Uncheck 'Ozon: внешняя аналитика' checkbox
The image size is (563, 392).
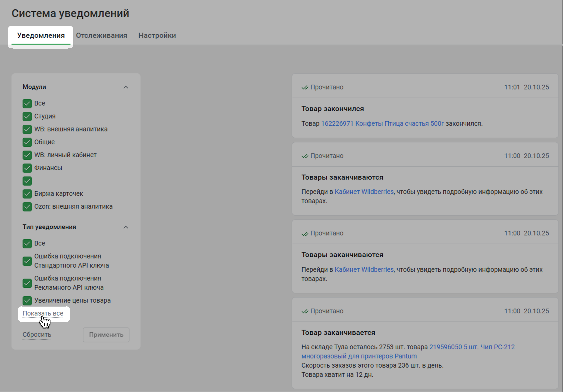[x=27, y=207]
